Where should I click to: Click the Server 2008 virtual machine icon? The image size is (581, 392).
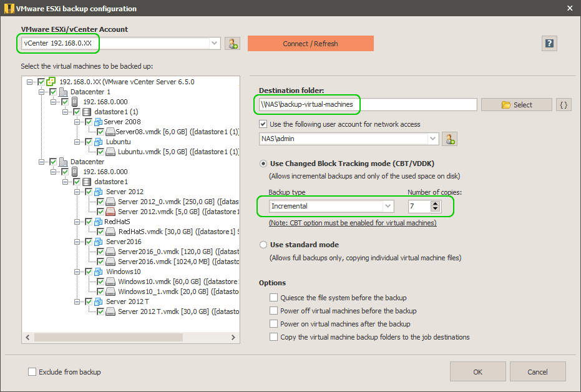[x=99, y=122]
